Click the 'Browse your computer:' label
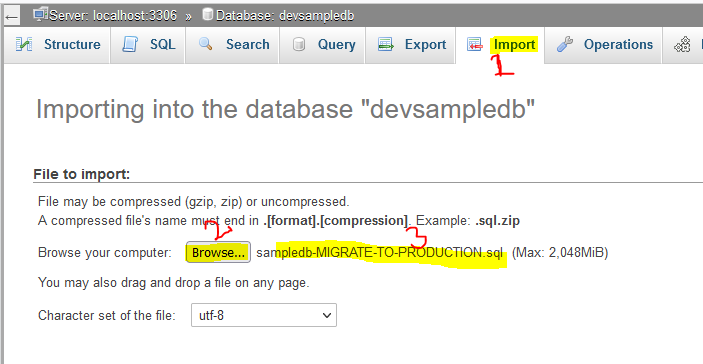The height and width of the screenshot is (364, 703). pyautogui.click(x=105, y=253)
